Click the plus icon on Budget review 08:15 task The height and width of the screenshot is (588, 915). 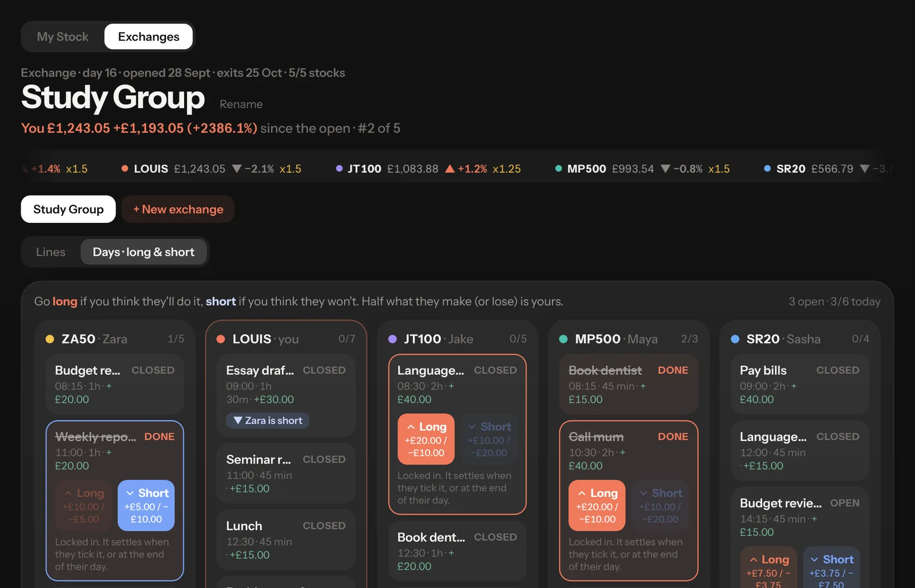pyautogui.click(x=109, y=386)
